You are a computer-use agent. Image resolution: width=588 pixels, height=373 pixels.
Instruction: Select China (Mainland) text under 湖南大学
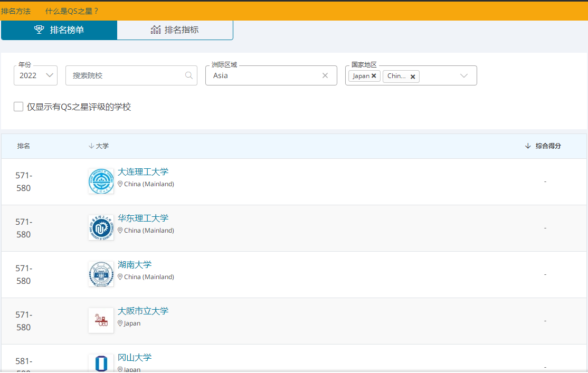point(149,277)
